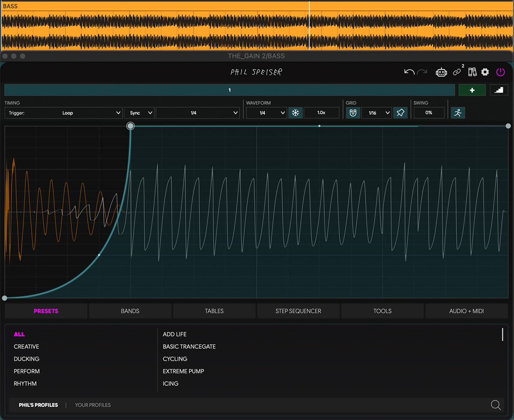Switch to the Step Sequencer tab

point(298,311)
